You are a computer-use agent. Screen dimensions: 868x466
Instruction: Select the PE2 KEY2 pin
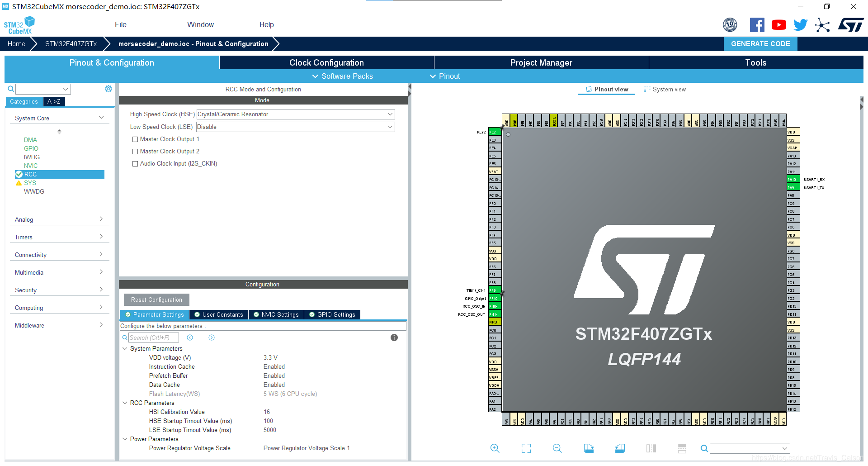[x=495, y=132]
